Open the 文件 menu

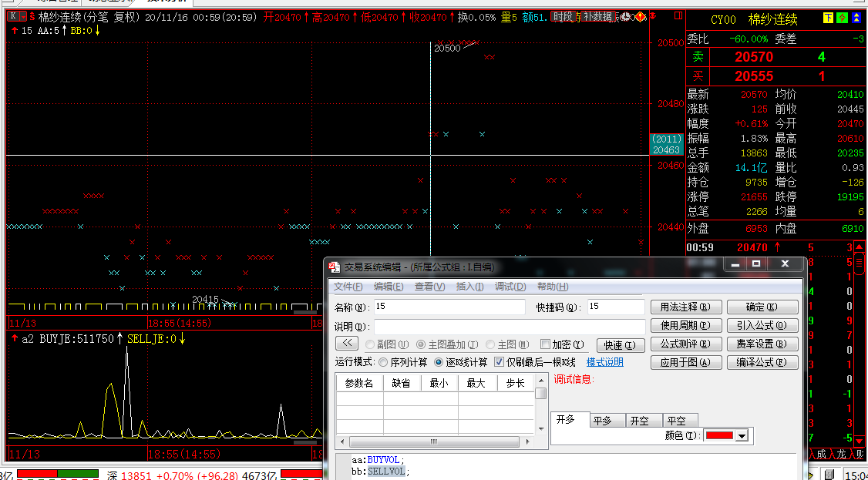point(348,287)
